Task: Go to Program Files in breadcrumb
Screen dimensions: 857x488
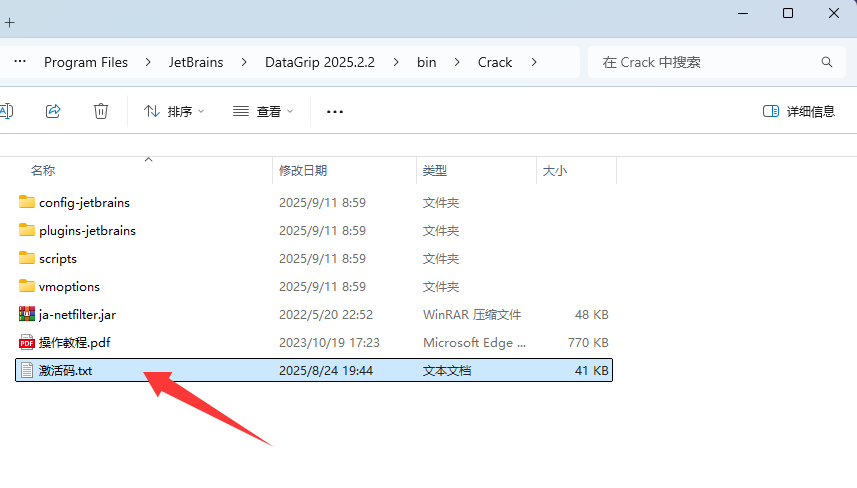Action: (x=86, y=62)
